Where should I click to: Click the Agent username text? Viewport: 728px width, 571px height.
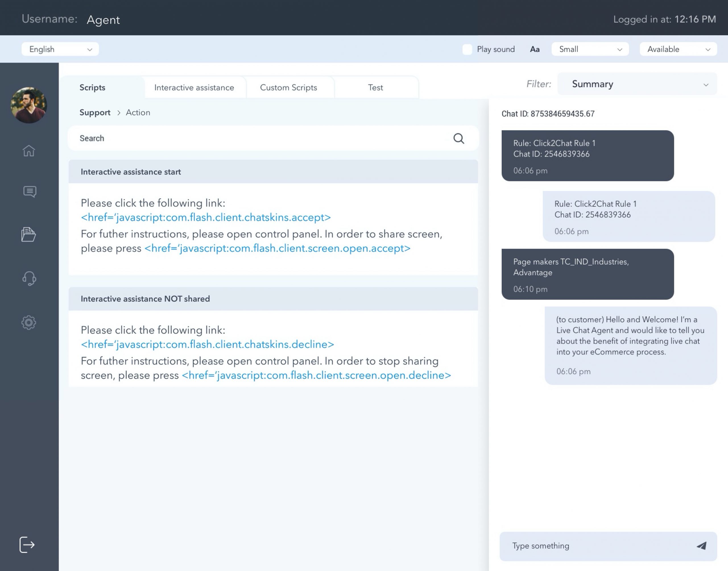(x=103, y=20)
